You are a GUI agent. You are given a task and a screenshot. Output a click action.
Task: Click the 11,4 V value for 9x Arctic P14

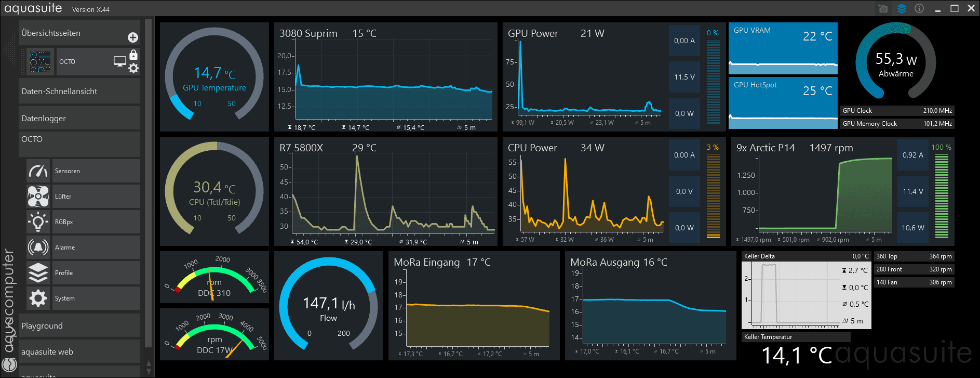point(913,191)
